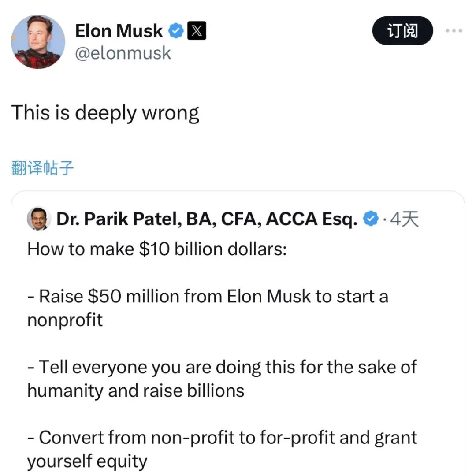This screenshot has width=476, height=476.
Task: Click Dr. Parik Patel's small avatar
Action: (38, 219)
